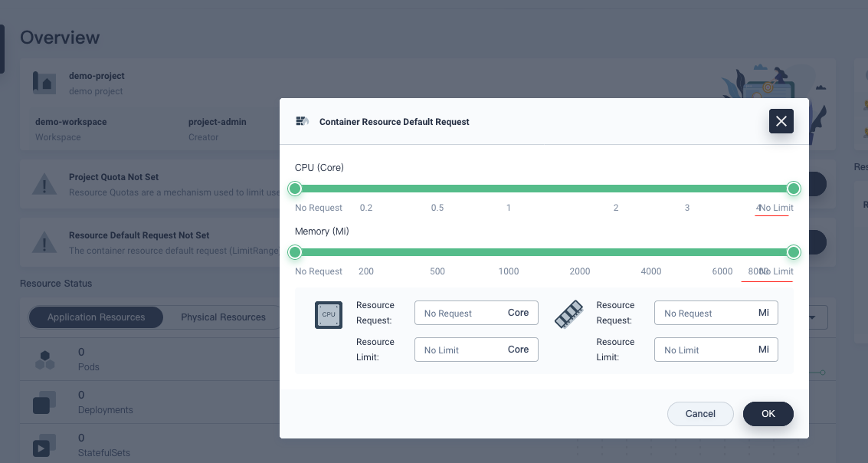Viewport: 868px width, 463px height.
Task: Click the Deployments icon
Action: click(44, 402)
